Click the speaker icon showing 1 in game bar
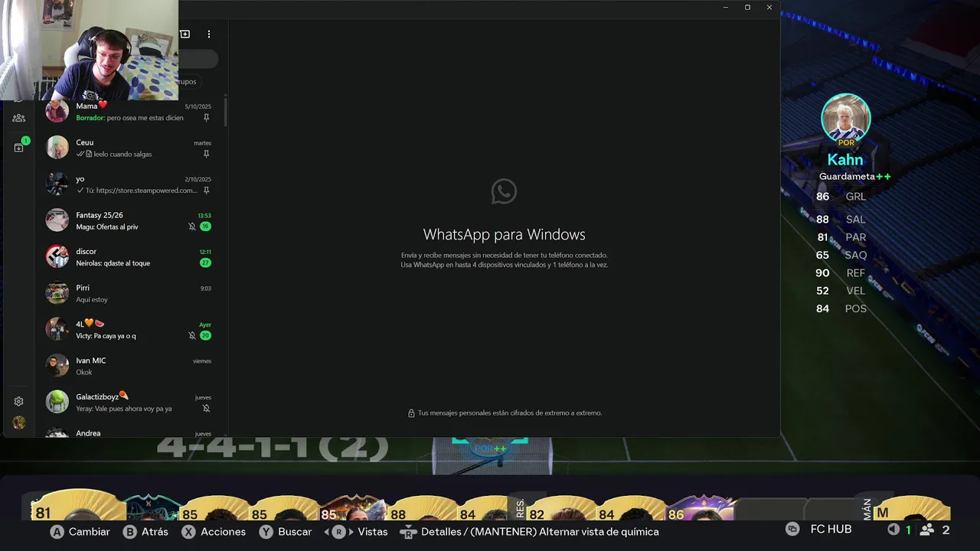This screenshot has height=551, width=980. click(x=893, y=530)
